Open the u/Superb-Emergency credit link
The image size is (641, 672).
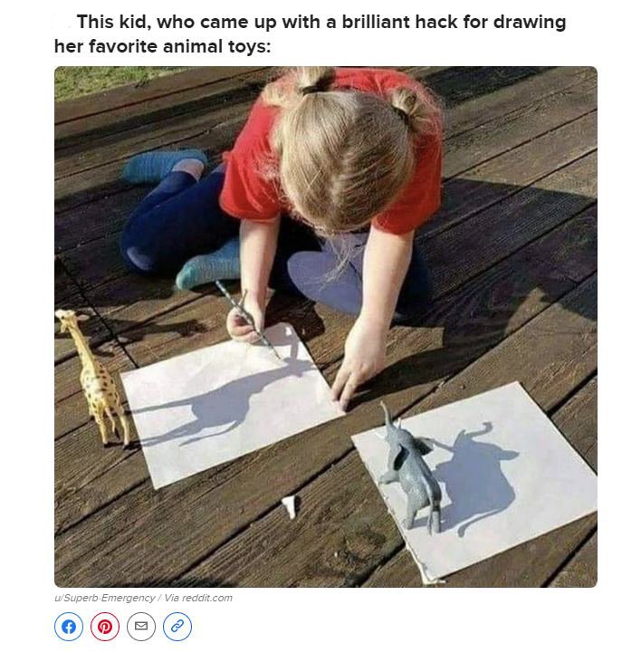coord(105,598)
